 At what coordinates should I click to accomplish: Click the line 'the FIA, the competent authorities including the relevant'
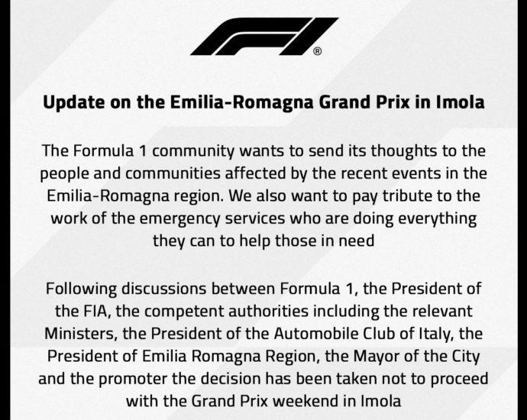pos(263,312)
